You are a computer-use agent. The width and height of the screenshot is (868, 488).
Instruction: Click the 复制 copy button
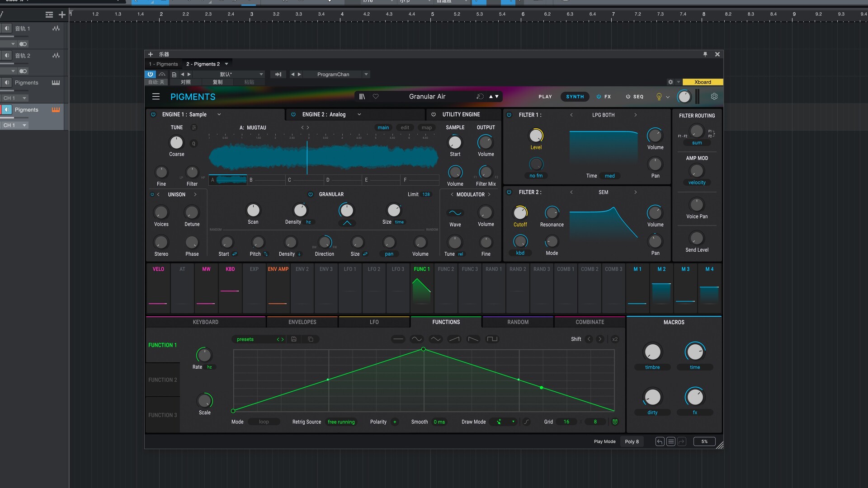point(218,82)
